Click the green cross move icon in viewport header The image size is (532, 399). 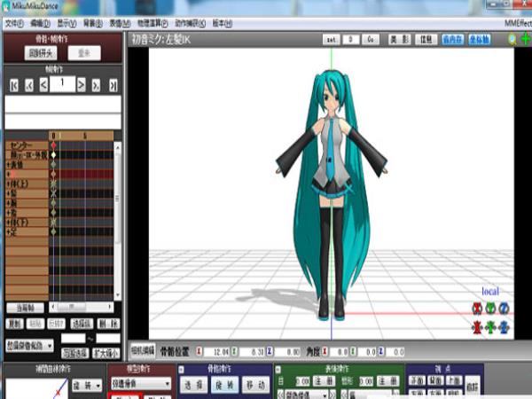click(x=526, y=39)
